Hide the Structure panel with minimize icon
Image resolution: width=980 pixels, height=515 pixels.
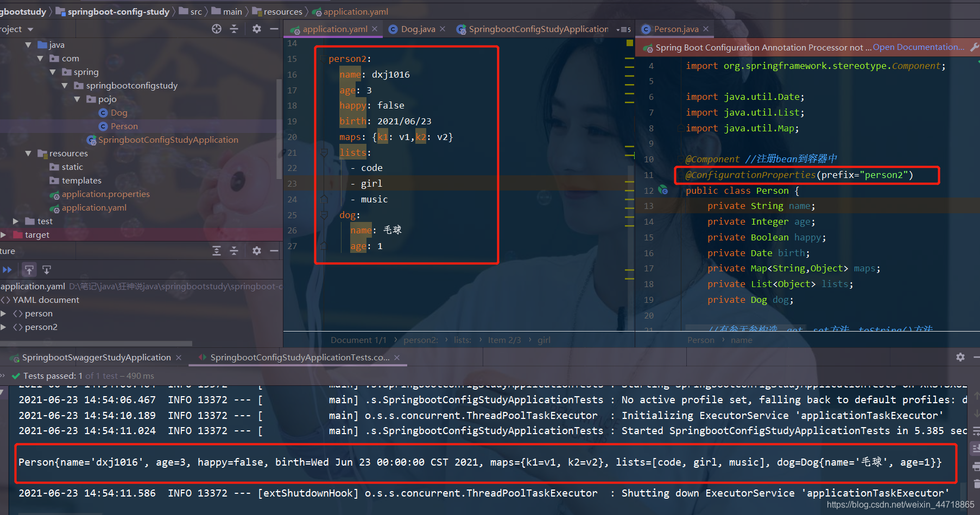tap(274, 251)
